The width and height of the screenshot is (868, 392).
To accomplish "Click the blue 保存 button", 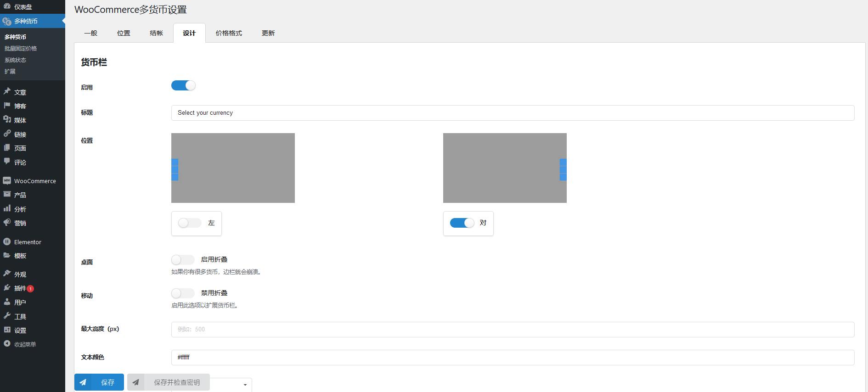I will 99,382.
